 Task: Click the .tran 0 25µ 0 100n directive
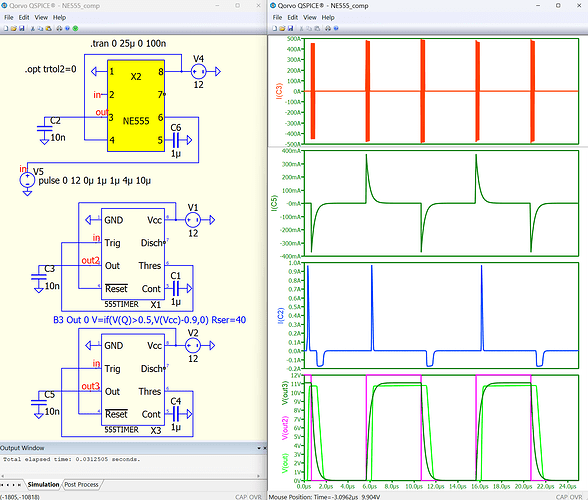click(128, 44)
